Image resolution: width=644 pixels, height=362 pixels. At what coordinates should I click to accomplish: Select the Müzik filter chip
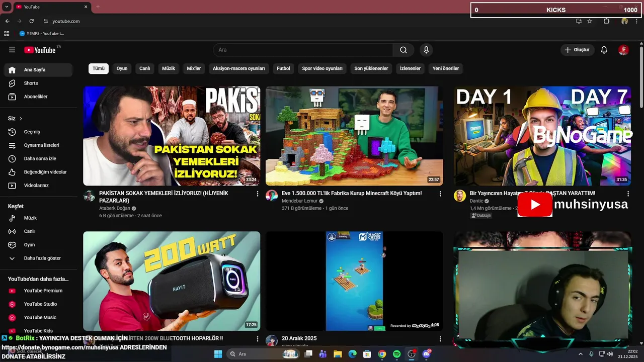pyautogui.click(x=169, y=68)
